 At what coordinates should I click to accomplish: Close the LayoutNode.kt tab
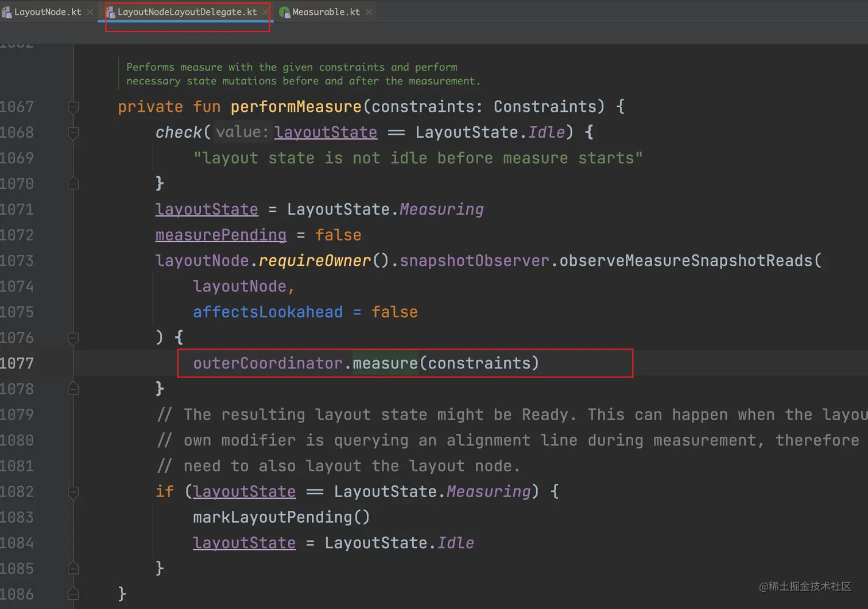point(90,12)
